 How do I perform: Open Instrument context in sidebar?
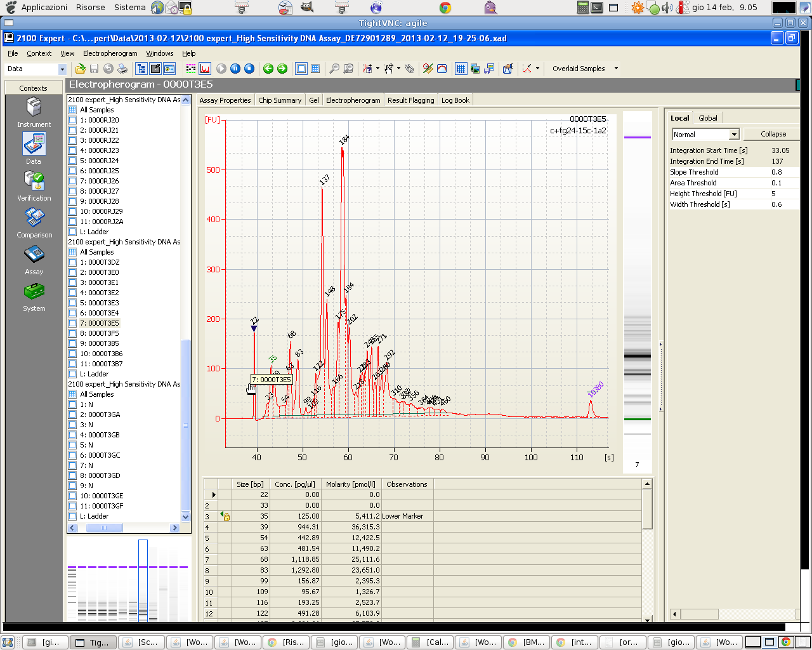click(34, 112)
